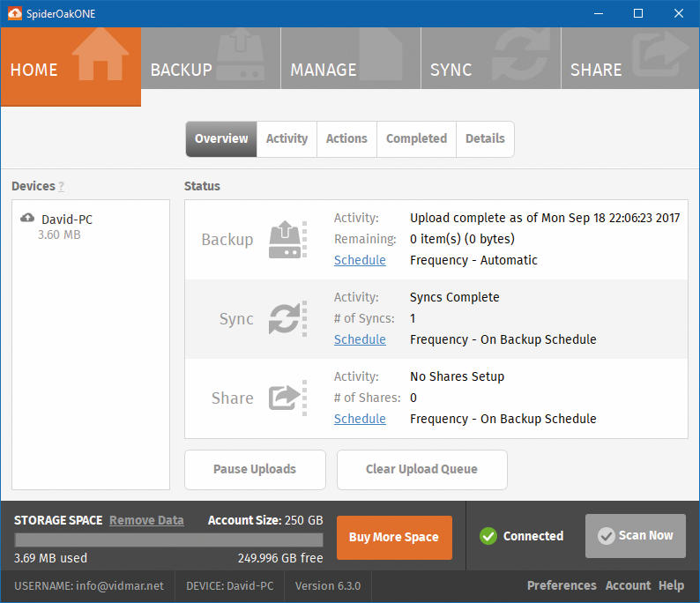The height and width of the screenshot is (603, 700).
Task: Click the Clear Upload Queue button
Action: tap(422, 470)
